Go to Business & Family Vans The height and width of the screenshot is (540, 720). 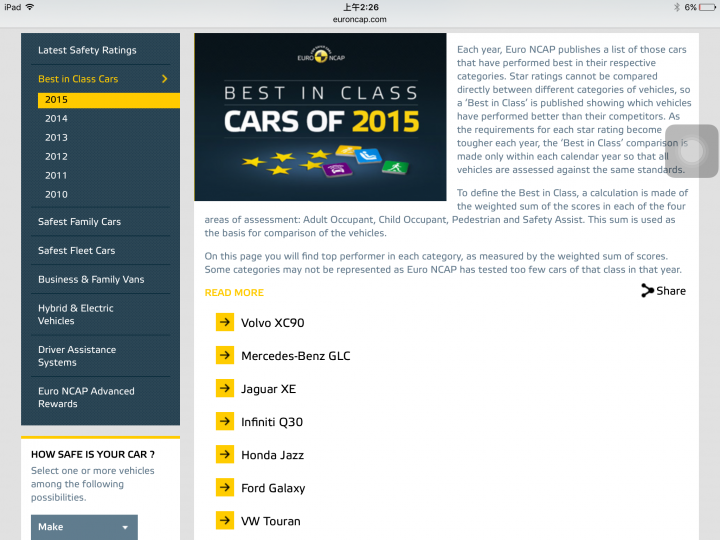(x=91, y=280)
